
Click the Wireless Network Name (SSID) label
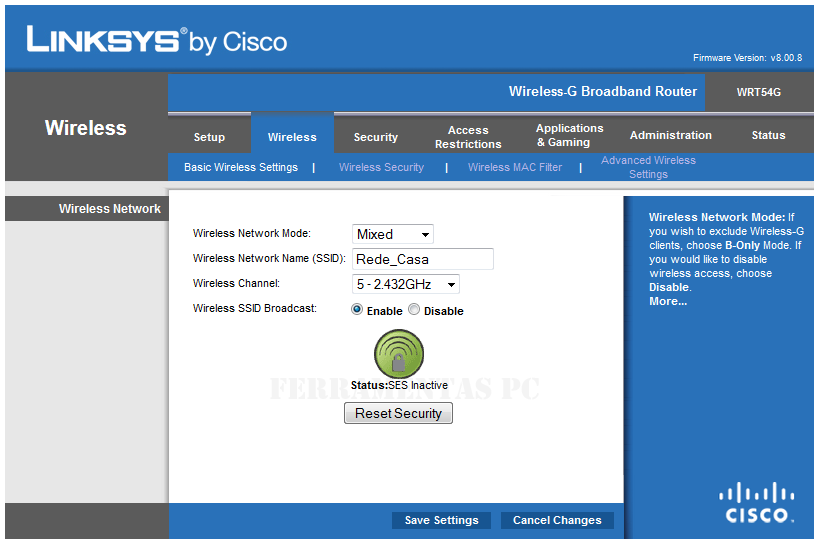click(269, 258)
